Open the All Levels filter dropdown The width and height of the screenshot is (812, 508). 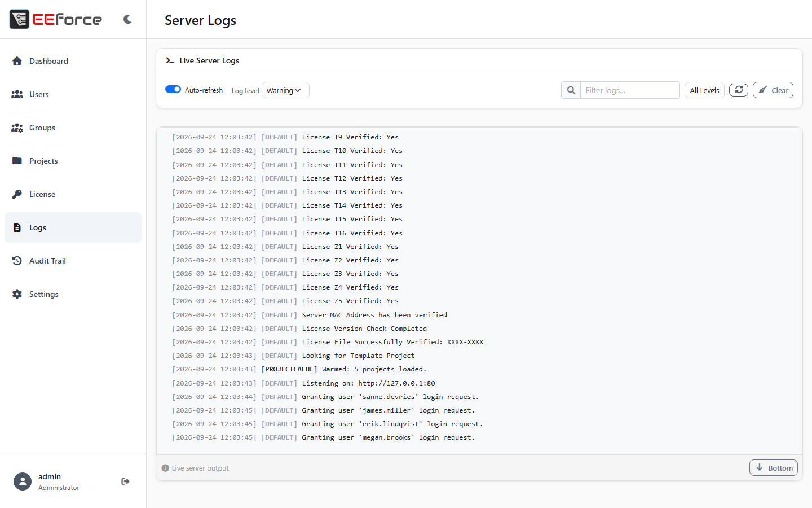point(704,90)
